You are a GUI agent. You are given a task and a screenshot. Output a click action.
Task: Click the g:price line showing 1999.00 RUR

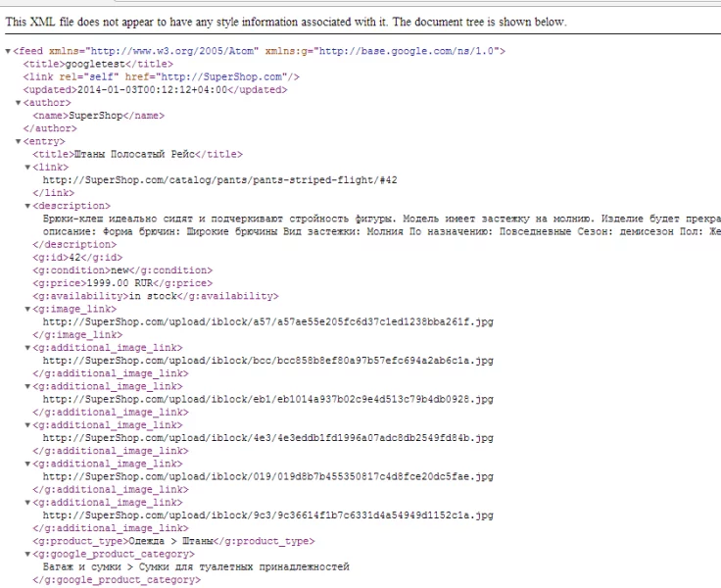(122, 283)
